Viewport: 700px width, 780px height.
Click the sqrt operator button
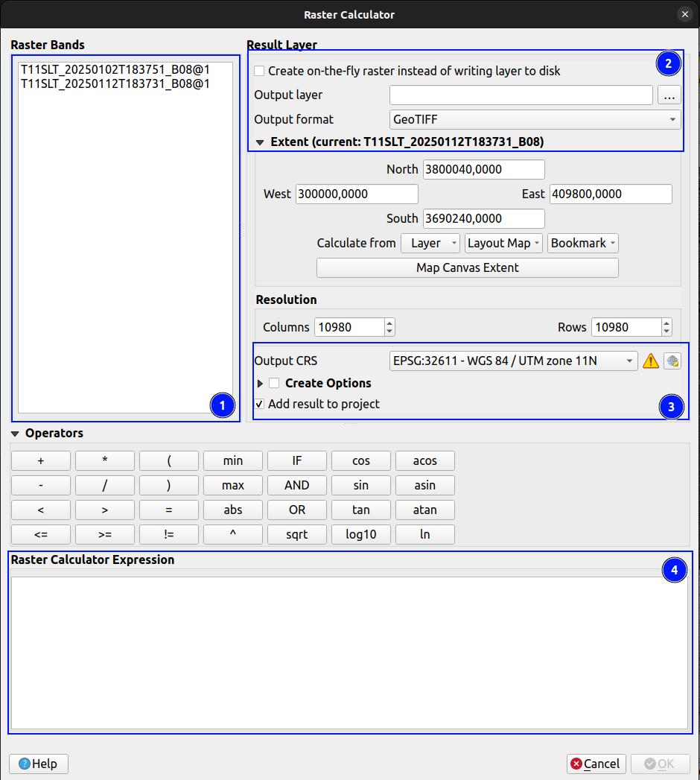pos(296,534)
